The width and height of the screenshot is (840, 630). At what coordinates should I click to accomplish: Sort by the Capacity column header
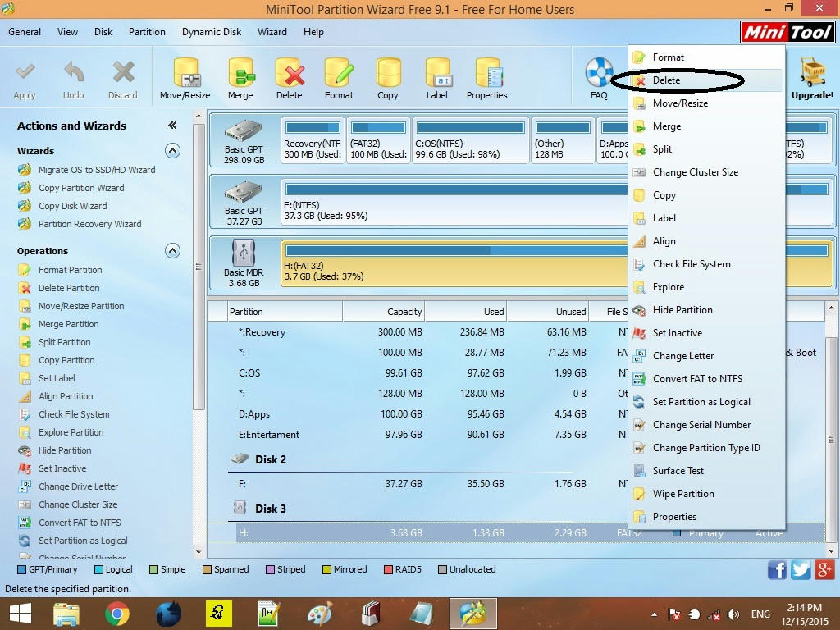[383, 312]
